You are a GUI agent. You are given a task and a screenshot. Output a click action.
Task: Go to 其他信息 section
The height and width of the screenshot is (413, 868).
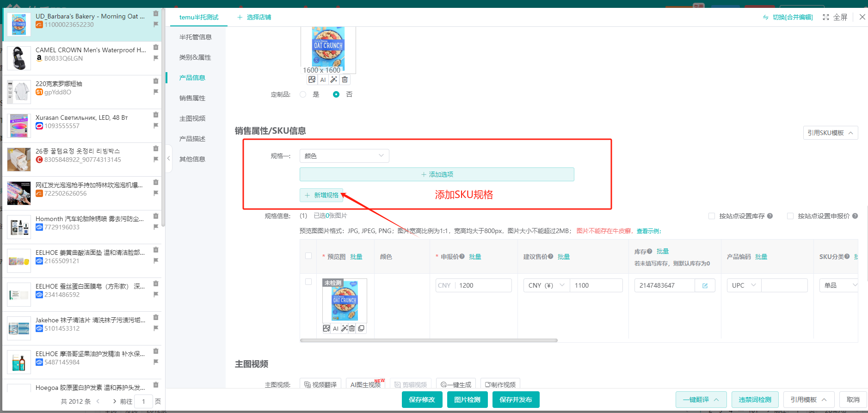(x=192, y=159)
